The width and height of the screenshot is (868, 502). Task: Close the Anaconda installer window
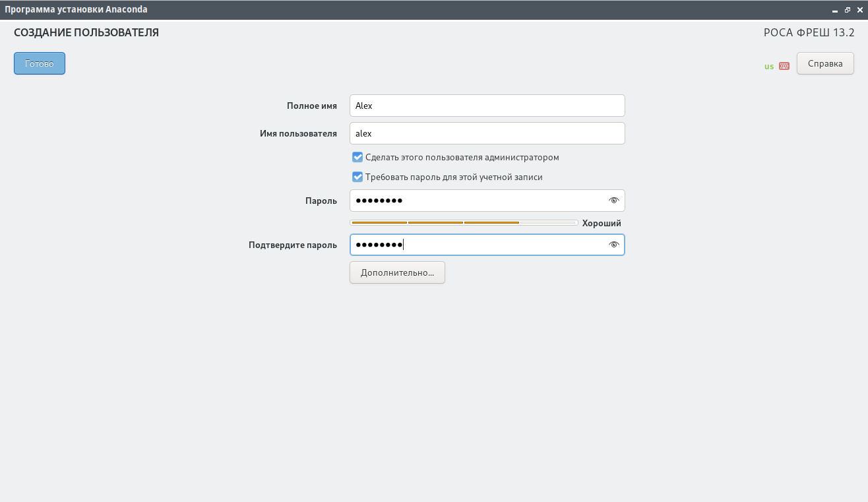[859, 10]
